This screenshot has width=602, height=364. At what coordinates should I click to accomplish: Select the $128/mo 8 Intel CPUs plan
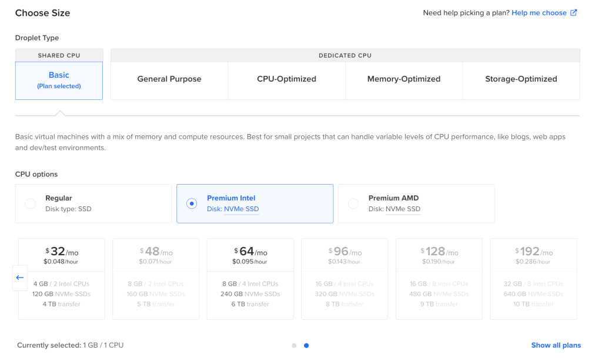439,279
